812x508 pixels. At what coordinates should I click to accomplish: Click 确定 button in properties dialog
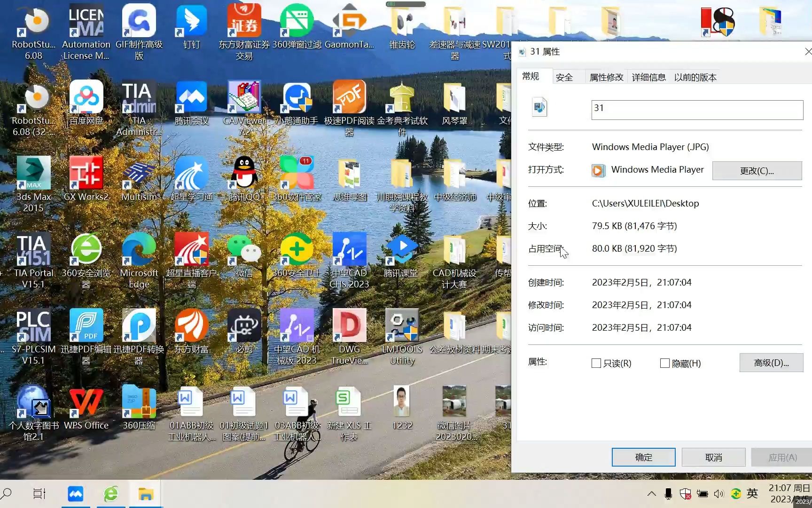[x=643, y=457]
